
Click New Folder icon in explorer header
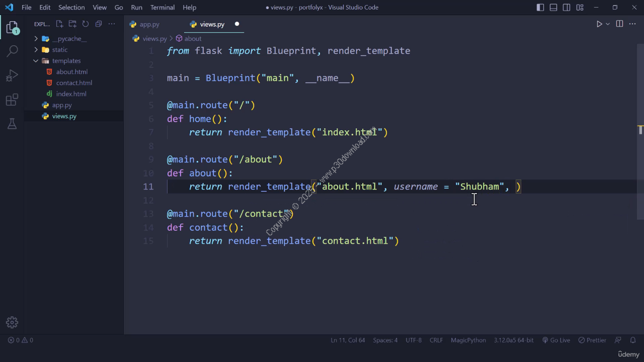72,24
